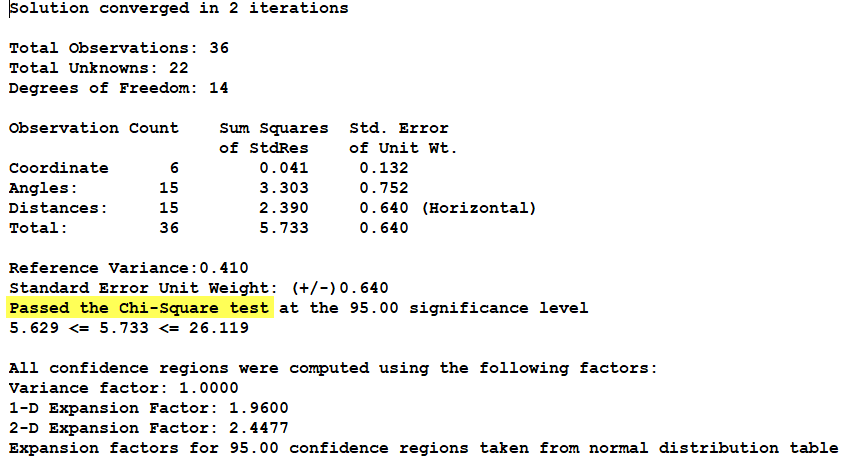Click the 'Angles:' row label
Image resolution: width=844 pixels, height=472 pixels.
point(44,188)
